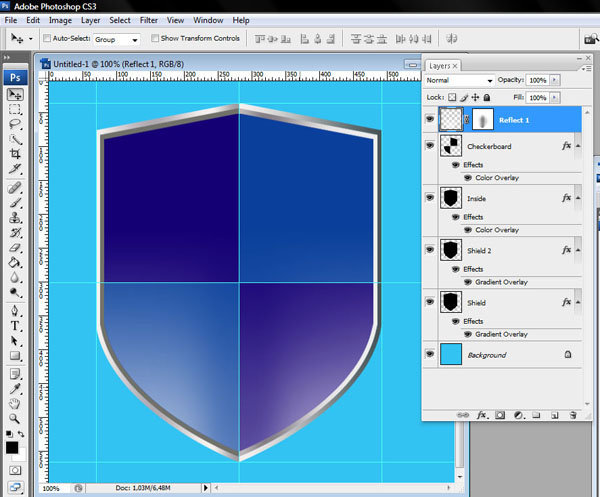
Task: Select the Healing Brush tool
Action: pyautogui.click(x=15, y=188)
